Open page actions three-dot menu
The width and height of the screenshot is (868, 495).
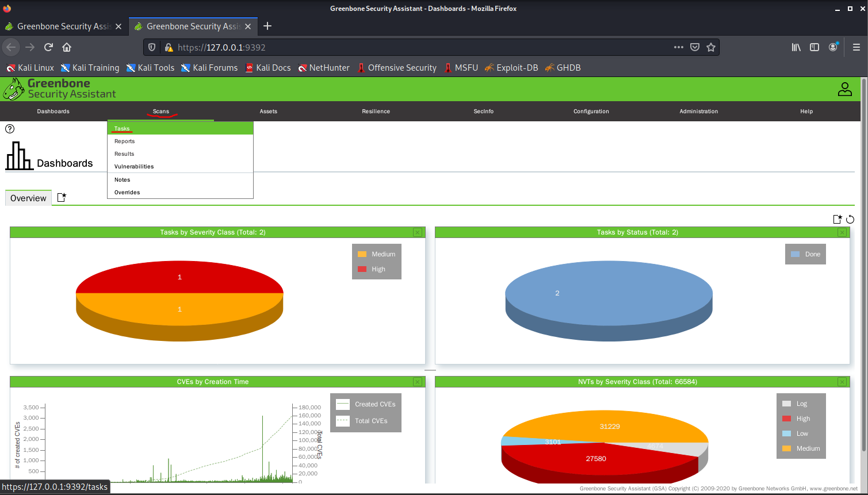[x=679, y=47]
